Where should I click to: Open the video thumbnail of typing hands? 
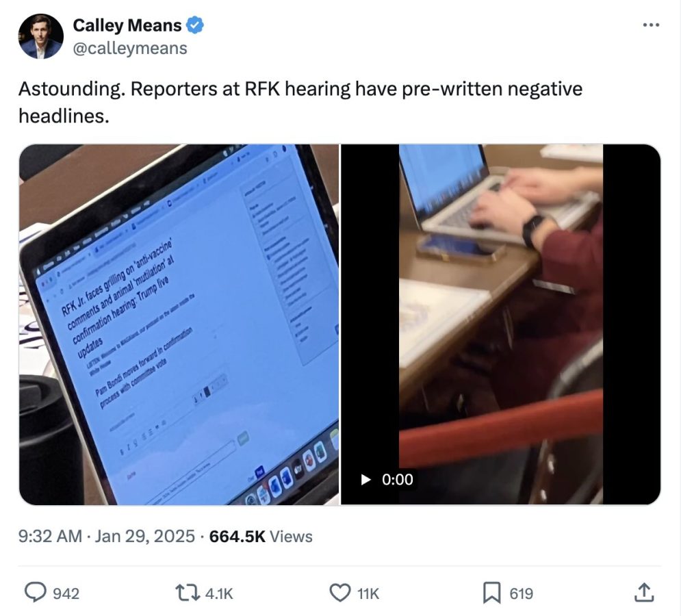click(501, 324)
